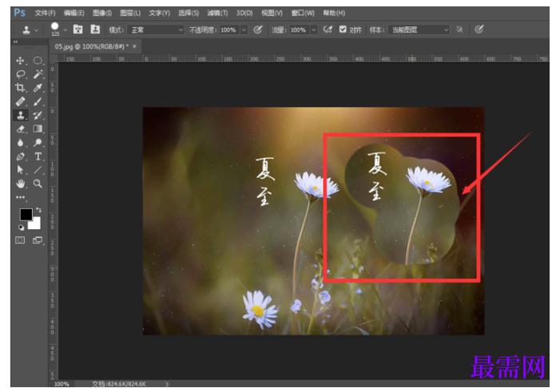Click the opacity 100% input field
Screen dimensions: 560x392
point(229,30)
